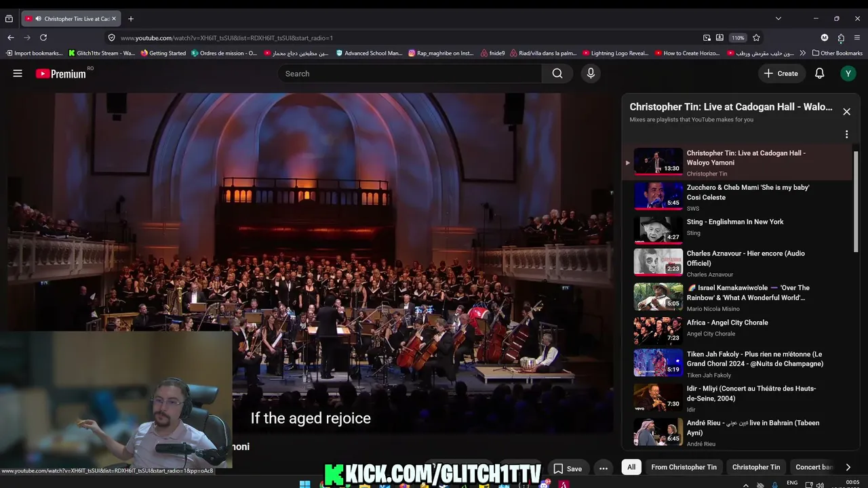Select the All filter chip
The width and height of the screenshot is (868, 488).
631,467
